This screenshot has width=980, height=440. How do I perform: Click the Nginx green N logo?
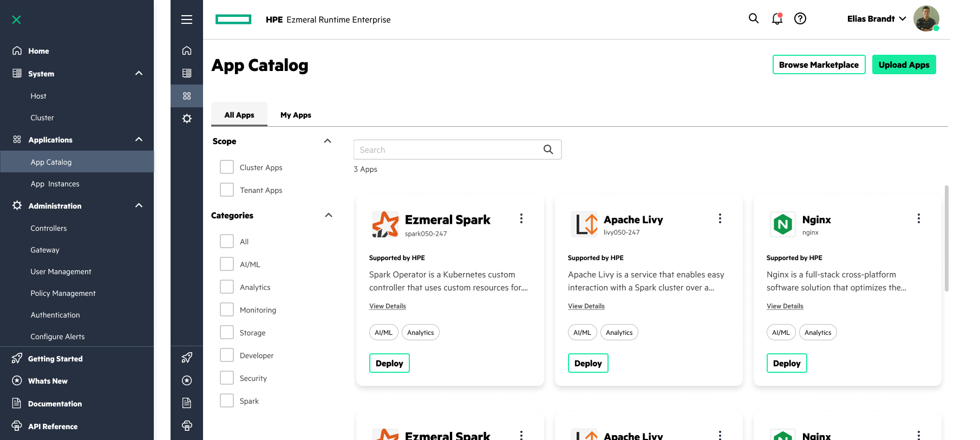click(783, 224)
